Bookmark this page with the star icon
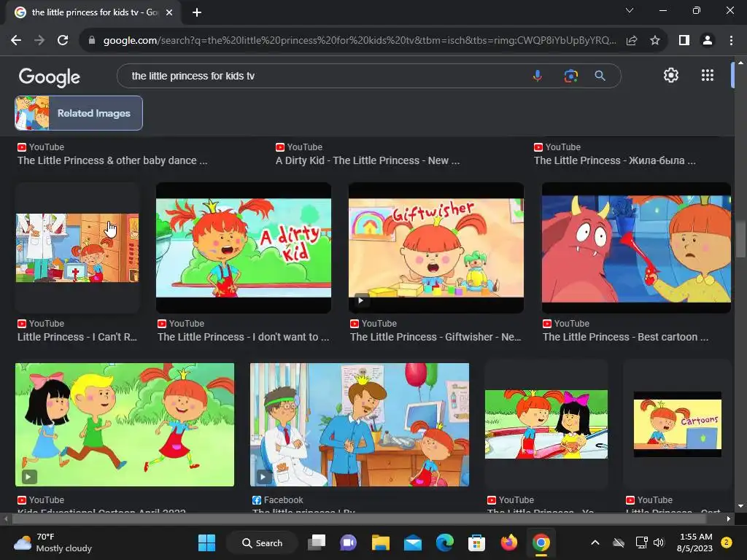 point(655,41)
